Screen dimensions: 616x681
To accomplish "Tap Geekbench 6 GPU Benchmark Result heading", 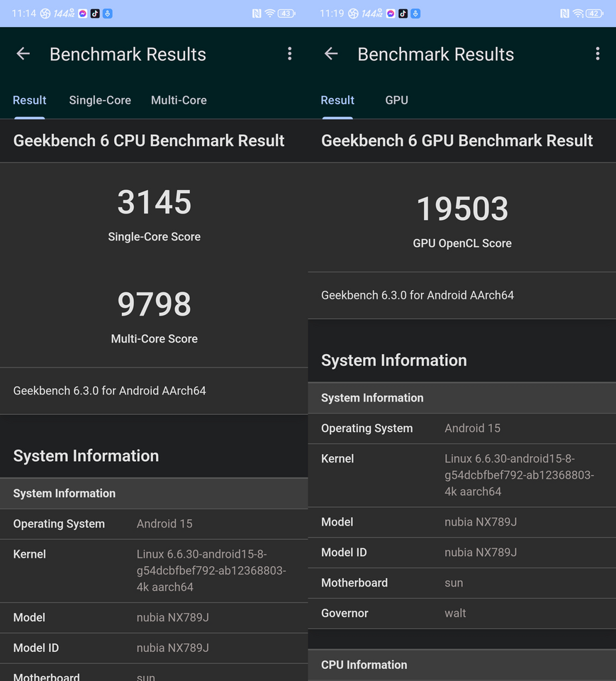I will [x=457, y=140].
